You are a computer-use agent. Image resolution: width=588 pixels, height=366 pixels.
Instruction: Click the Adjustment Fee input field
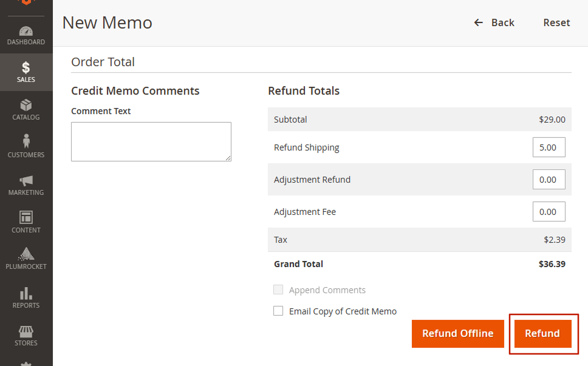coord(549,212)
